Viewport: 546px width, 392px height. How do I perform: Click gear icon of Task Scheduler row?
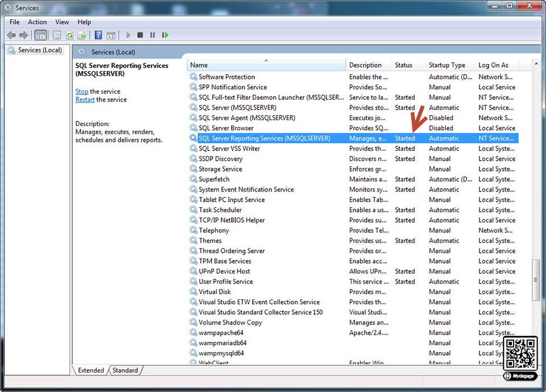(x=193, y=210)
